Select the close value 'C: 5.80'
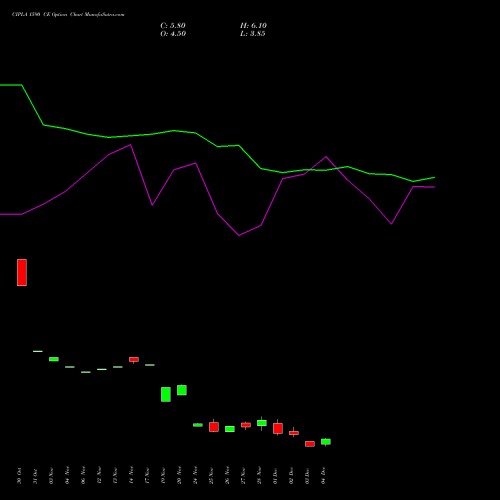 [173, 26]
